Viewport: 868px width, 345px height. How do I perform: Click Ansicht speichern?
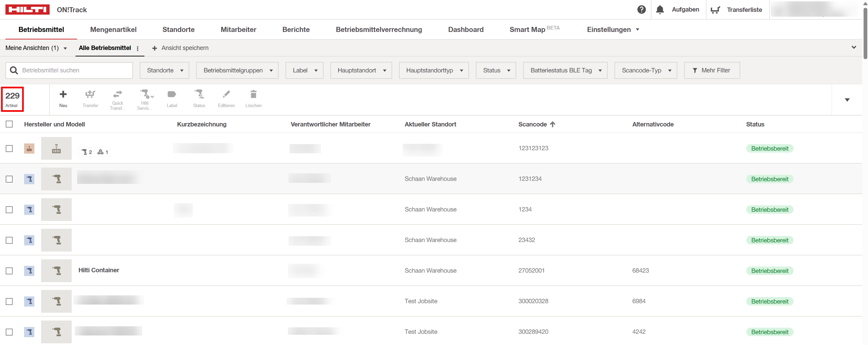(180, 48)
